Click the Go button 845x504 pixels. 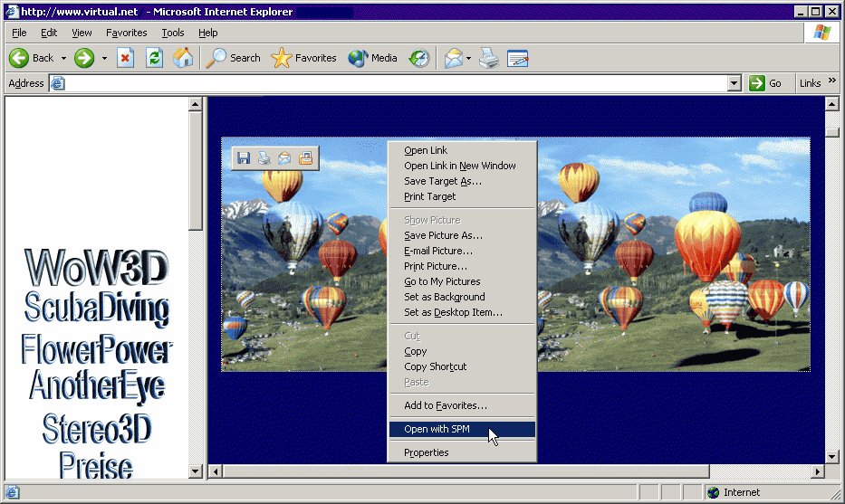[765, 83]
